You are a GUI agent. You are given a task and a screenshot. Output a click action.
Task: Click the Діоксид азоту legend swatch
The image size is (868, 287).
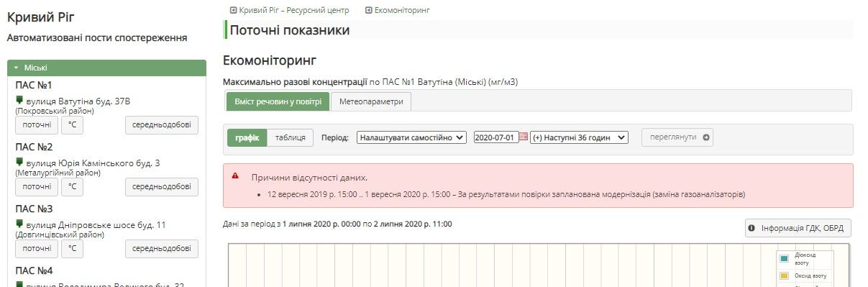point(785,258)
